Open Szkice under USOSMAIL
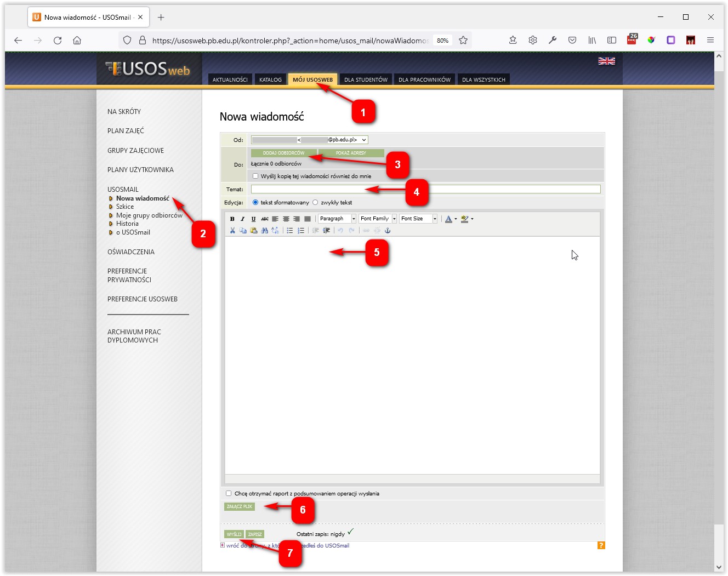The image size is (728, 576). [125, 207]
